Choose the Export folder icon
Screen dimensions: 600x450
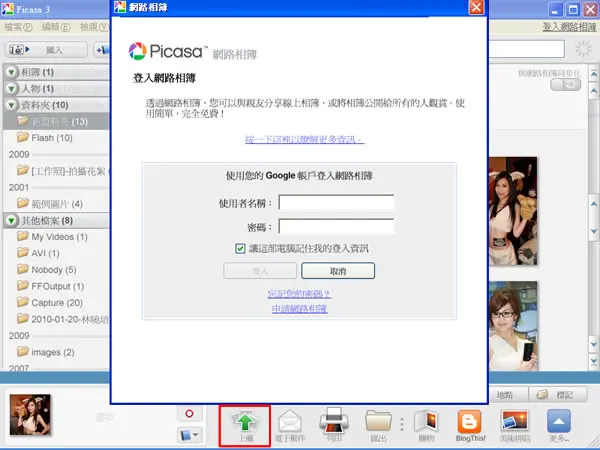coord(378,421)
